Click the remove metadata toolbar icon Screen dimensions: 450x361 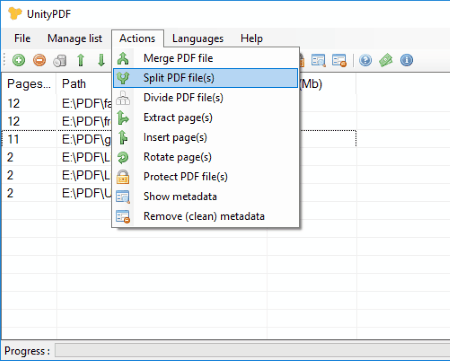coord(339,60)
